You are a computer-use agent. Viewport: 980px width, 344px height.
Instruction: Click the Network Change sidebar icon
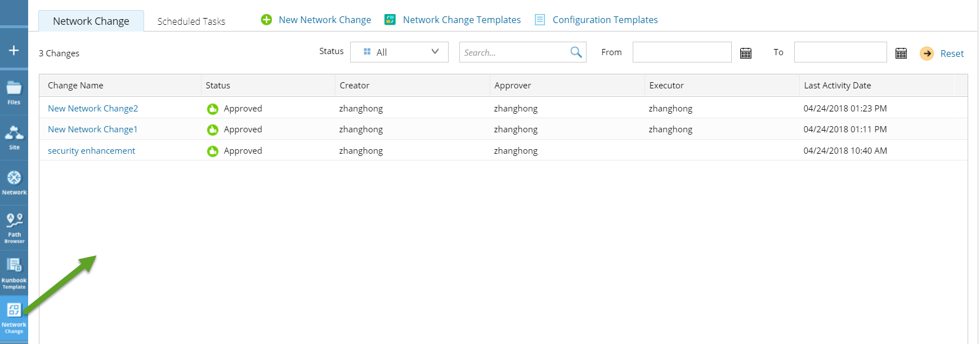[14, 318]
